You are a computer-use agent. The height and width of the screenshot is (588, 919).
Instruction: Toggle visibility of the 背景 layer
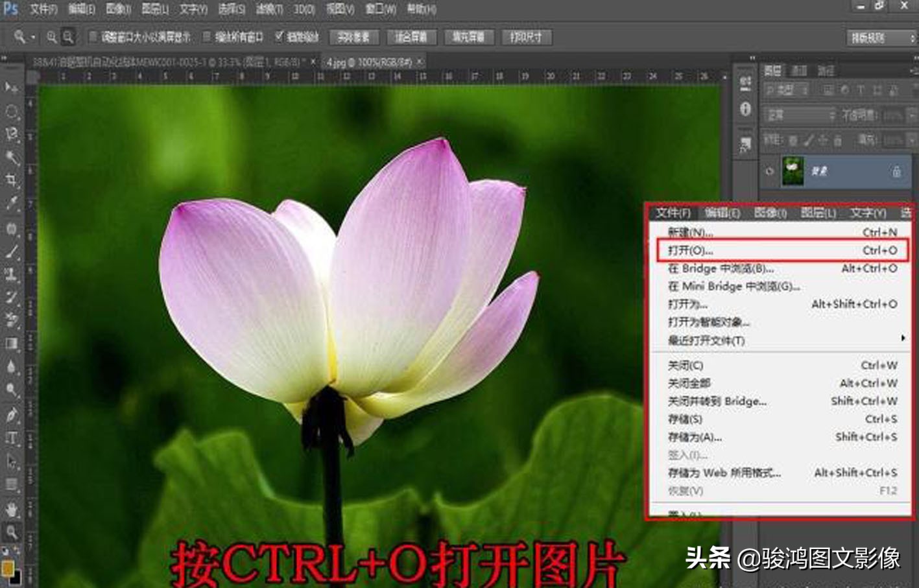coord(769,170)
